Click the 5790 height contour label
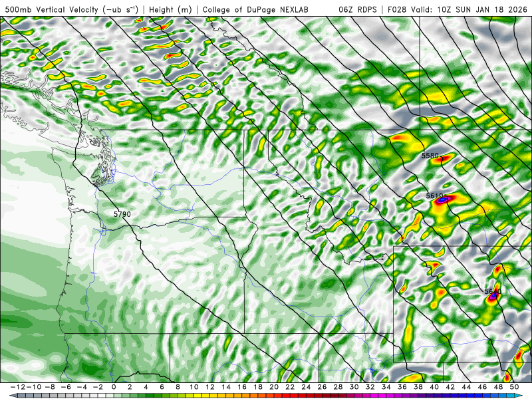This screenshot has height=399, width=532. 122,214
